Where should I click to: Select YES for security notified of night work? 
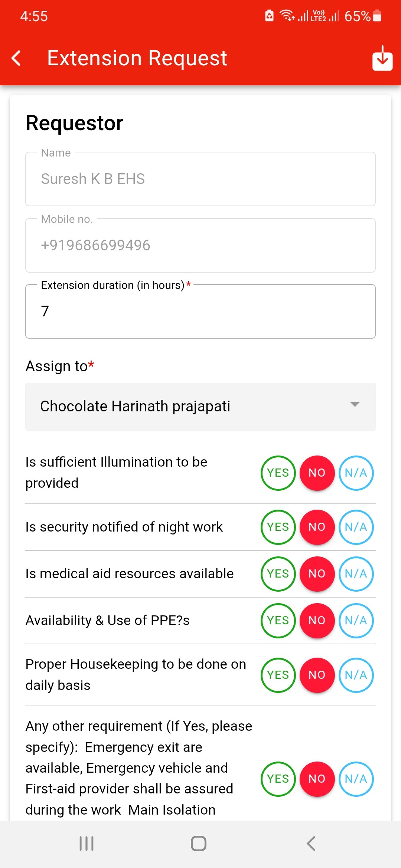[x=278, y=527]
